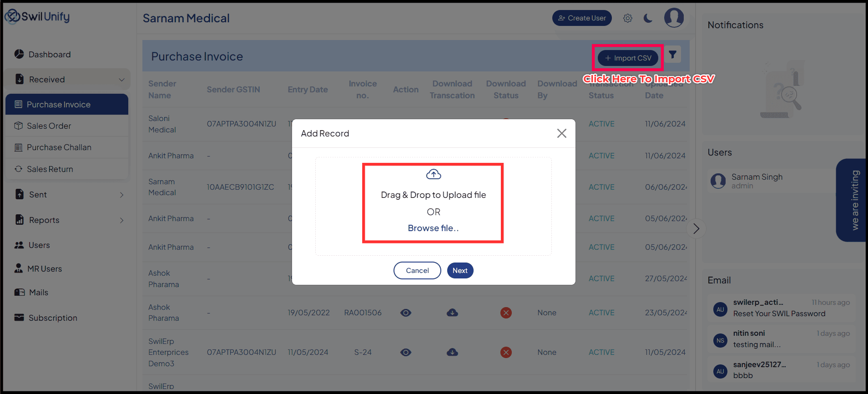Close the Add Record dialog
868x394 pixels.
click(x=562, y=133)
